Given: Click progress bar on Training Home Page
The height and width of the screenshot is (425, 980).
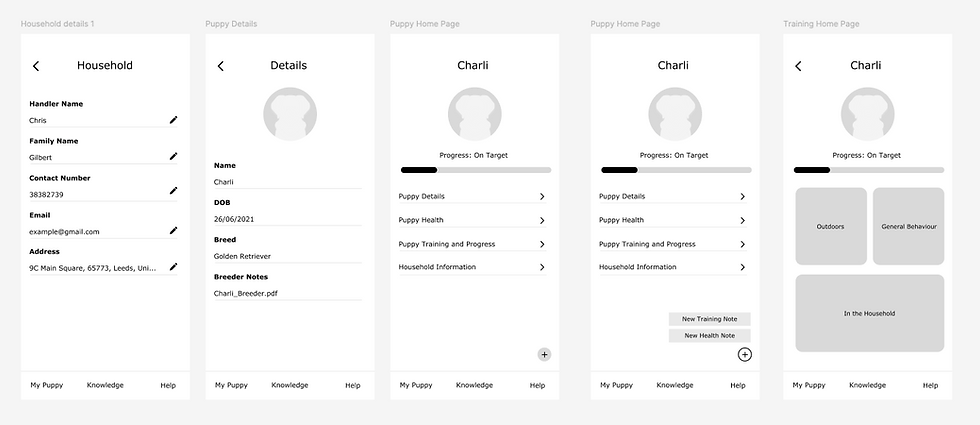Looking at the screenshot, I should (x=868, y=170).
